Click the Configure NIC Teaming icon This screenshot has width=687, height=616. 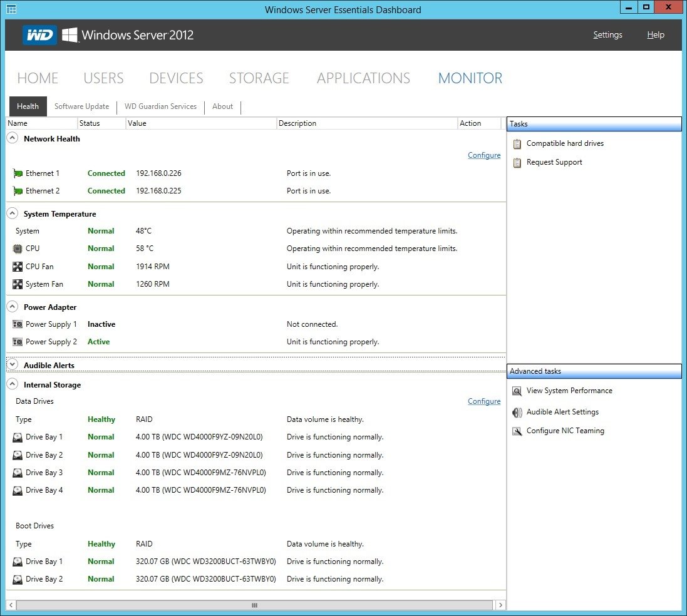tap(517, 431)
